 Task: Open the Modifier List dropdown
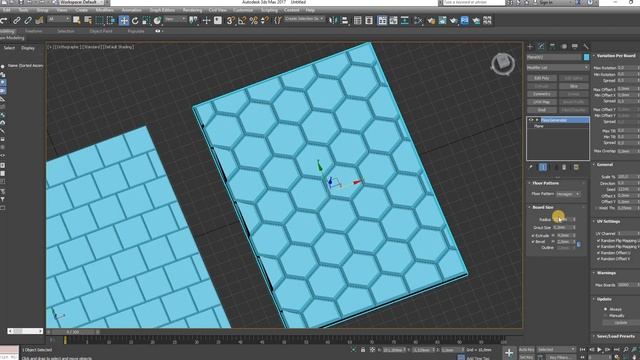(558, 67)
